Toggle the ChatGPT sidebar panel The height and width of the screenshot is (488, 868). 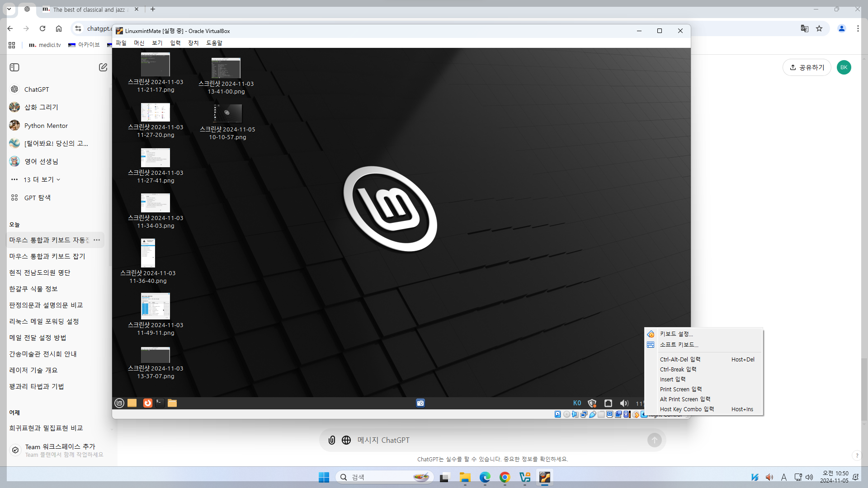[x=14, y=67]
